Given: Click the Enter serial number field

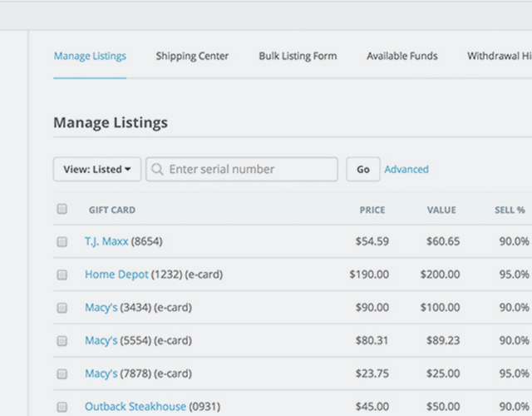Looking at the screenshot, I should click(242, 169).
